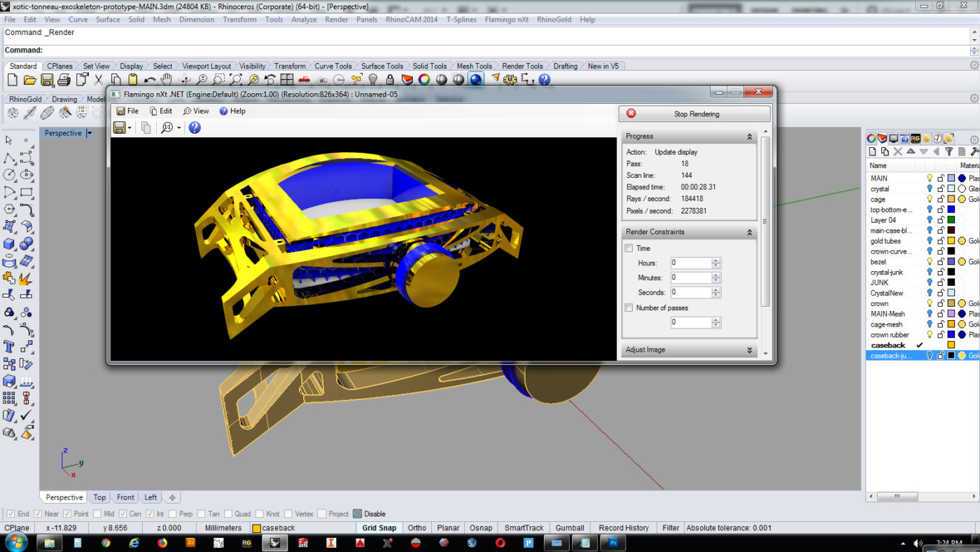Viewport: 980px width, 552px height.
Task: Click the Render sphere icon in toolbar
Action: tap(476, 80)
